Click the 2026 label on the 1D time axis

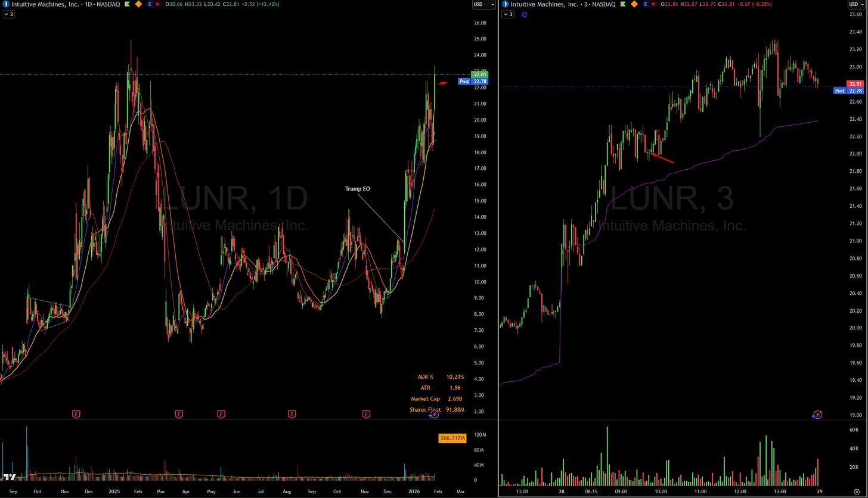(413, 492)
